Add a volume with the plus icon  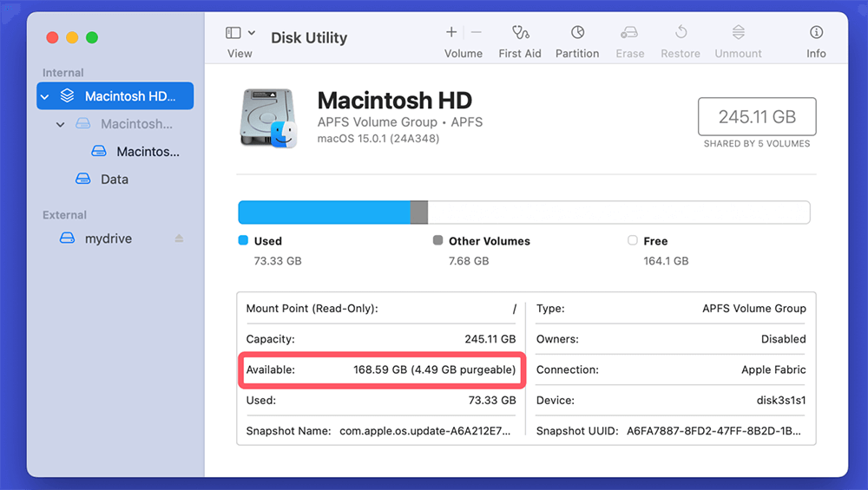tap(451, 32)
